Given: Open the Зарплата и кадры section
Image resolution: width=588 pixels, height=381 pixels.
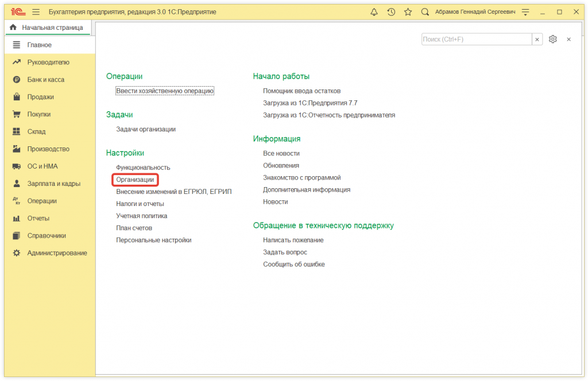Looking at the screenshot, I should coord(47,184).
